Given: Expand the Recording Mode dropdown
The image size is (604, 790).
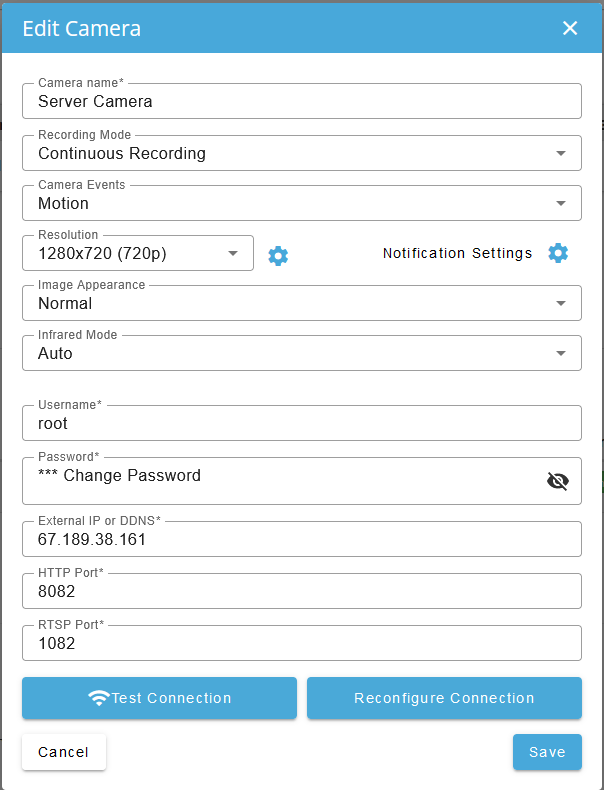Looking at the screenshot, I should pyautogui.click(x=302, y=153).
